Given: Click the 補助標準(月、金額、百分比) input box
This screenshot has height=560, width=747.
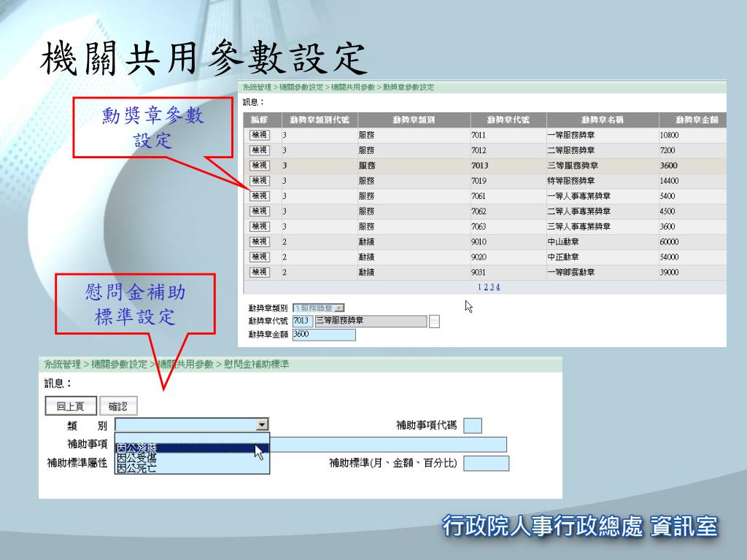Looking at the screenshot, I should click(487, 463).
